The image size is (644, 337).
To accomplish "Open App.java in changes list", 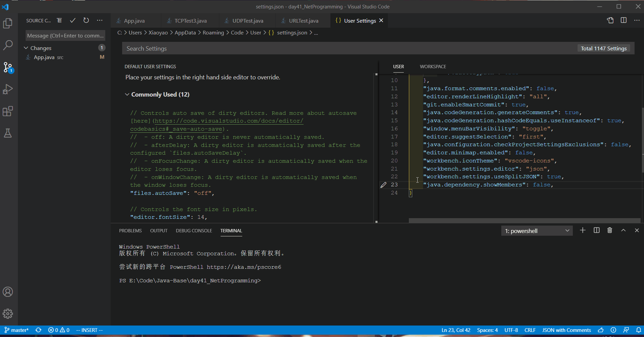I will coord(64,57).
